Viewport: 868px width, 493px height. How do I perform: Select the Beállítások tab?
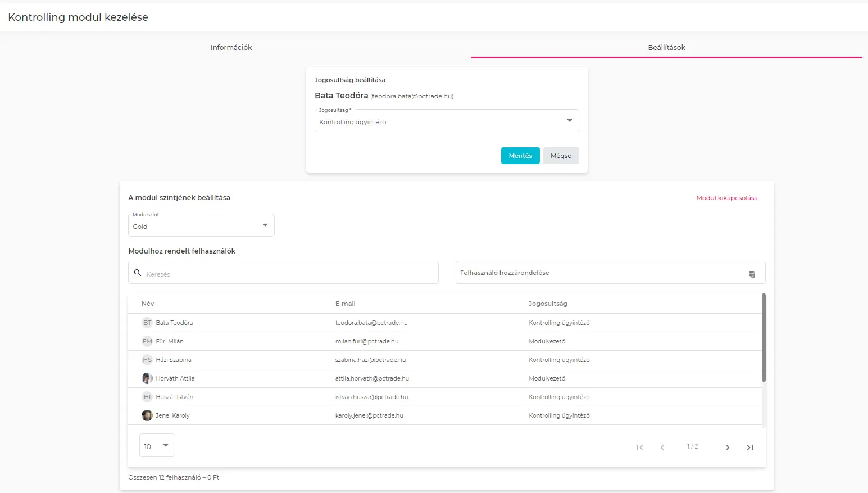click(x=666, y=48)
